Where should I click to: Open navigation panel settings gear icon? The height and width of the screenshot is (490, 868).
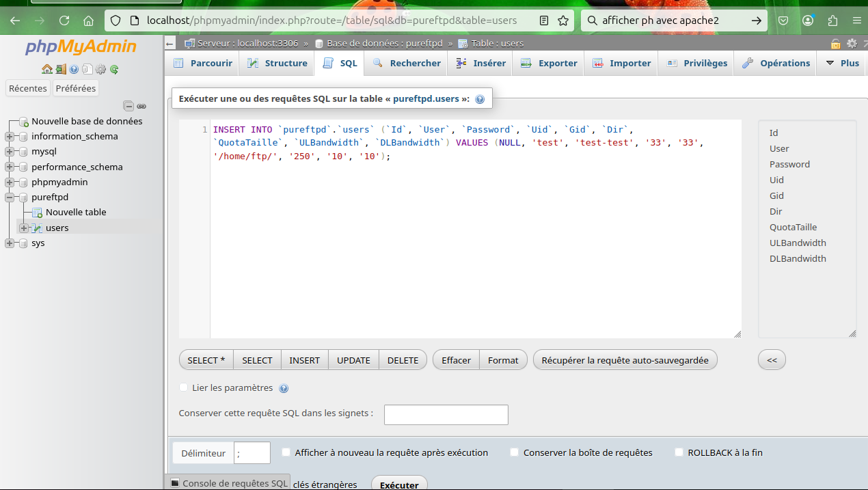click(x=100, y=69)
